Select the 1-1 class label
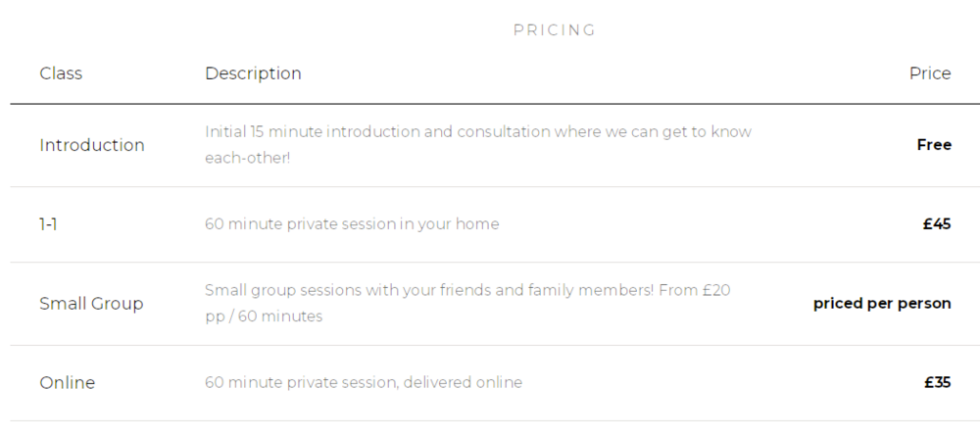 (48, 224)
